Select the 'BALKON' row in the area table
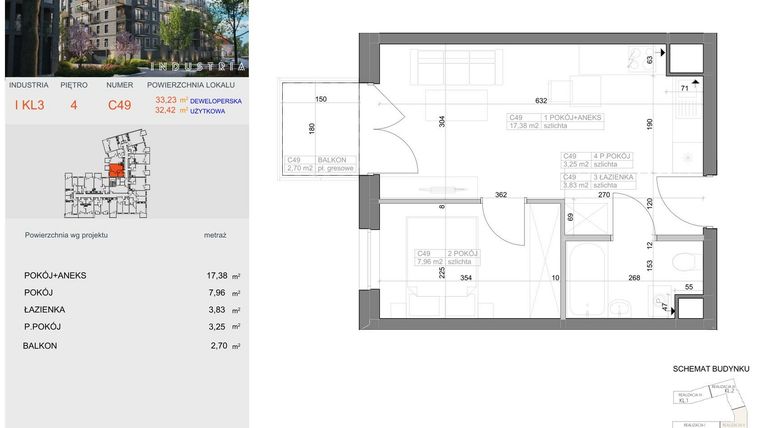 click(132, 346)
